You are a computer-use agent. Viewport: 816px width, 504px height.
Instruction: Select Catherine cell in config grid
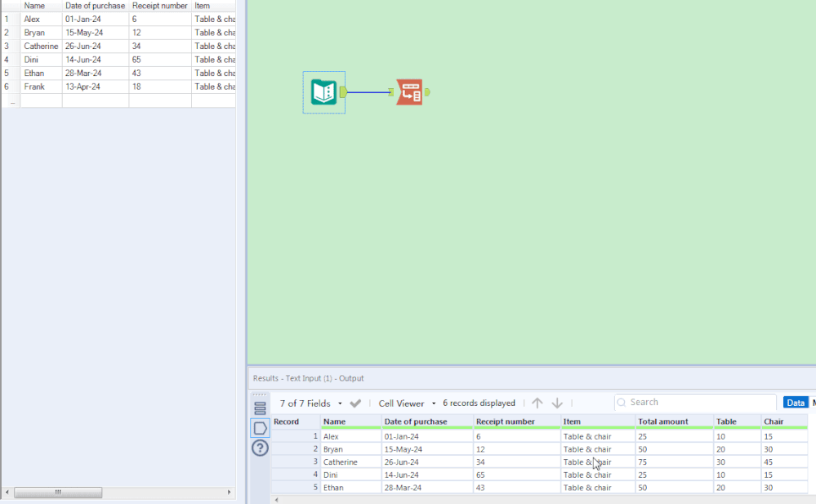click(41, 46)
